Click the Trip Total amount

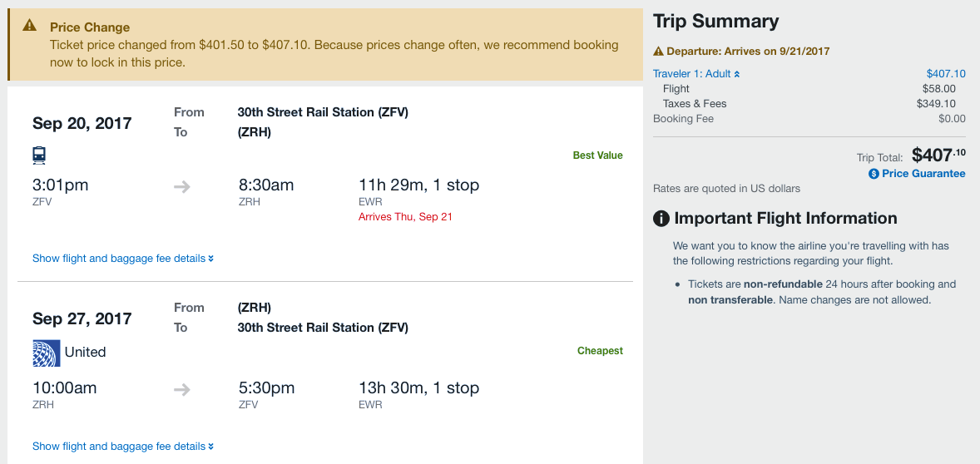pos(938,155)
